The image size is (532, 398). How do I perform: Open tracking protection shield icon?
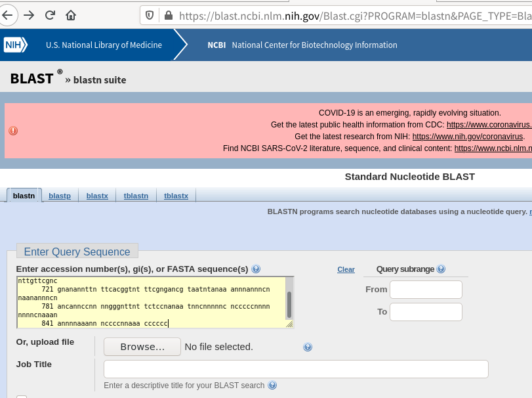pos(150,15)
